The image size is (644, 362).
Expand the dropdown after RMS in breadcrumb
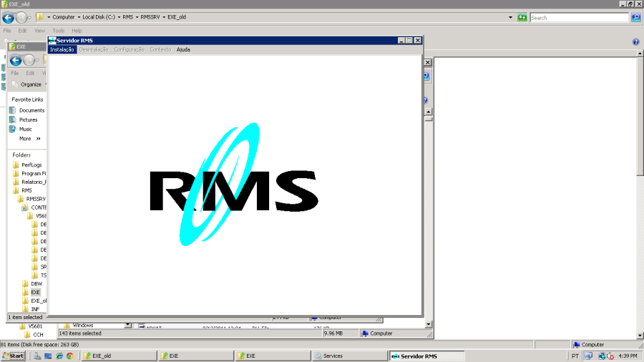(137, 17)
